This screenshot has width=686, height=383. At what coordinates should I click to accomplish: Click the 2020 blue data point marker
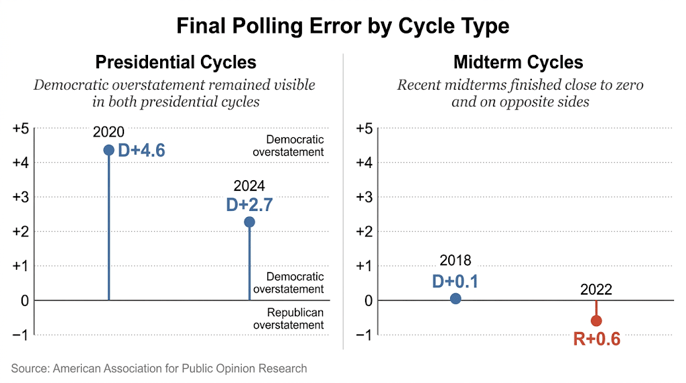coord(108,151)
